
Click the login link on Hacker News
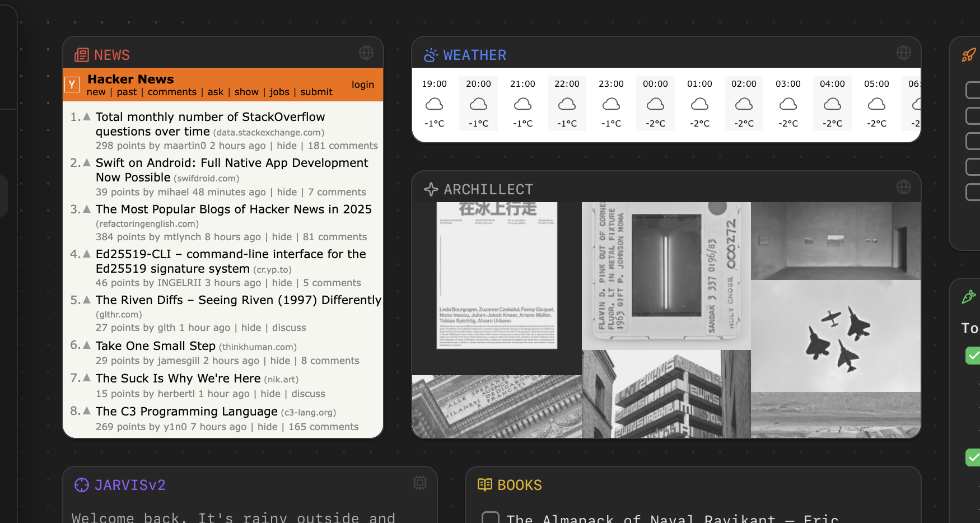coord(363,84)
